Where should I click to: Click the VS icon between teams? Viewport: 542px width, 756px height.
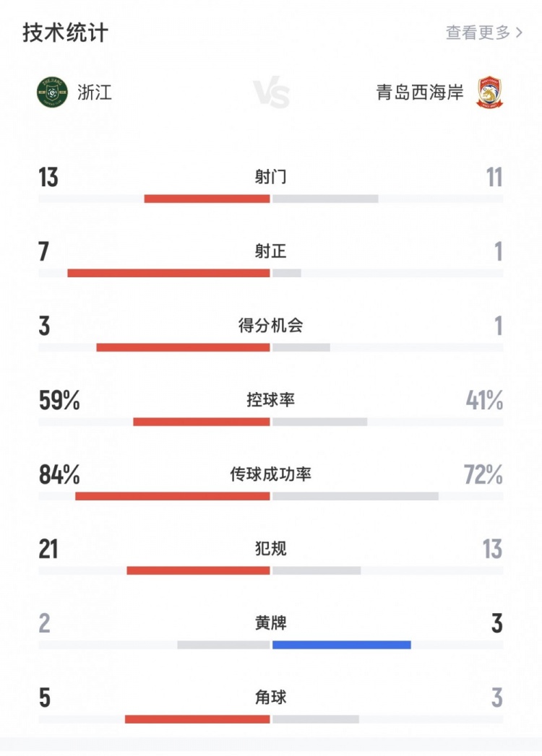click(271, 94)
